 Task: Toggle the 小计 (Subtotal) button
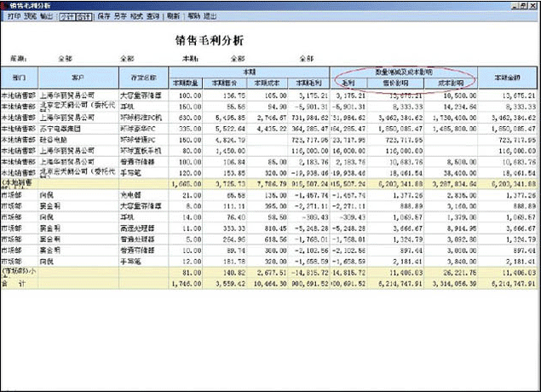pos(67,16)
